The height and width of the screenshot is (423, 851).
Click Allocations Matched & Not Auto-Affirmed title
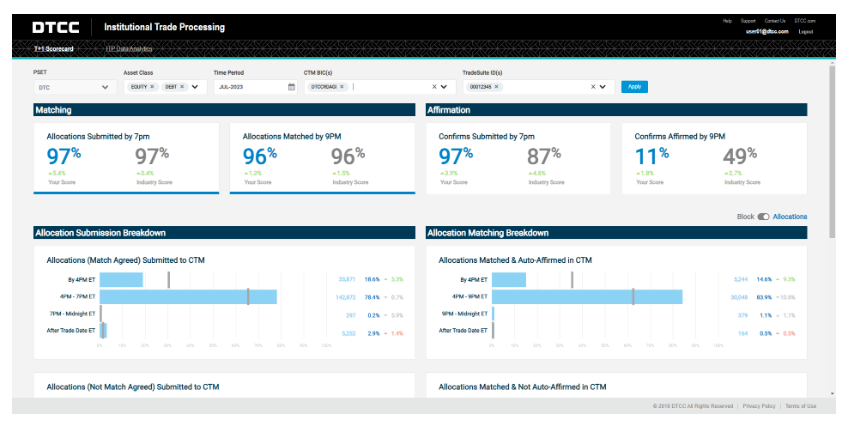pyautogui.click(x=522, y=387)
